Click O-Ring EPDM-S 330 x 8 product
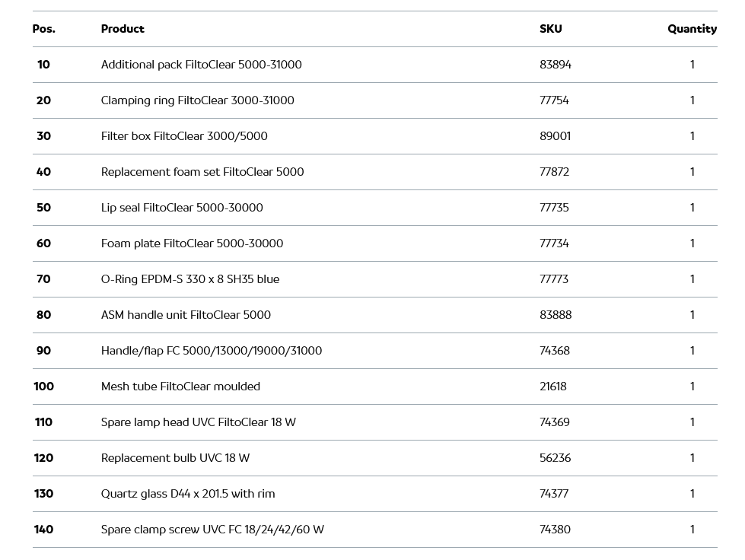Viewport: 745px width, 560px height. point(190,279)
